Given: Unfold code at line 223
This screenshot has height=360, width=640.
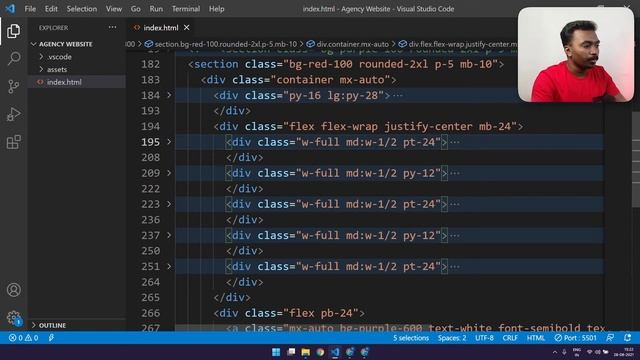Looking at the screenshot, I should [x=169, y=204].
